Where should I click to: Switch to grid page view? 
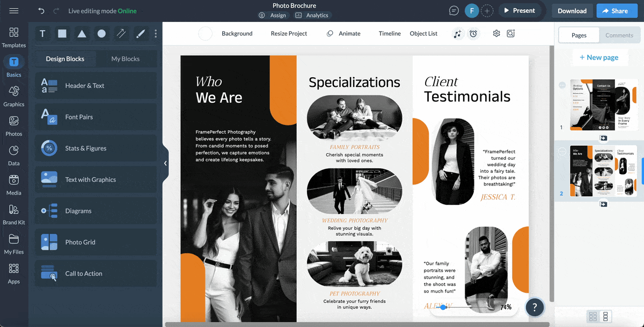point(593,316)
